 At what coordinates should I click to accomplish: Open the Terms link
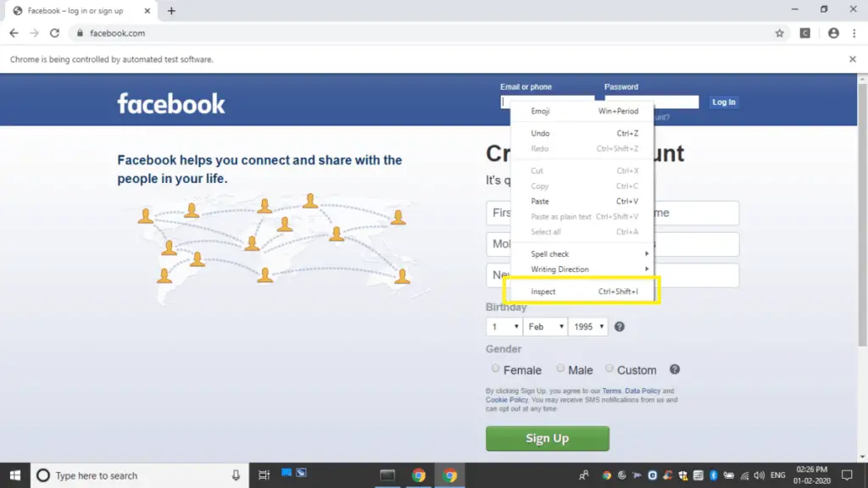pyautogui.click(x=612, y=391)
